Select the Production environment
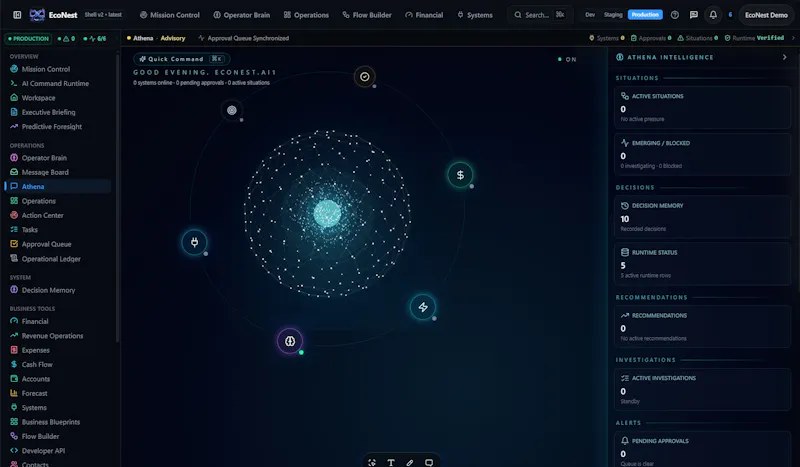 point(645,15)
